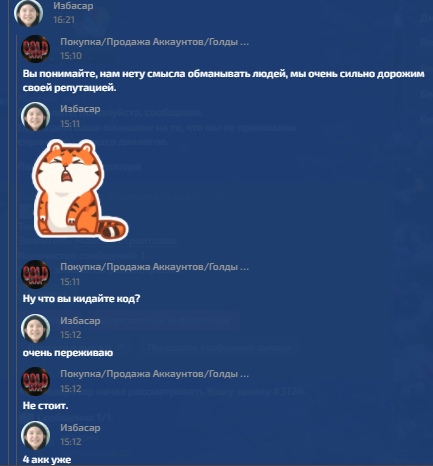The width and height of the screenshot is (433, 466).
Task: Select the message 'Ну что вы кидайте код?'
Action: click(81, 298)
